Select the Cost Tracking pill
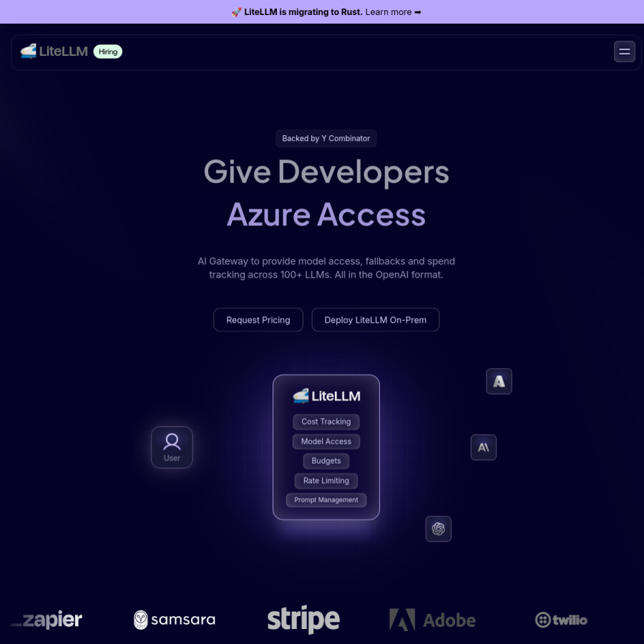The image size is (644, 644). [x=326, y=421]
